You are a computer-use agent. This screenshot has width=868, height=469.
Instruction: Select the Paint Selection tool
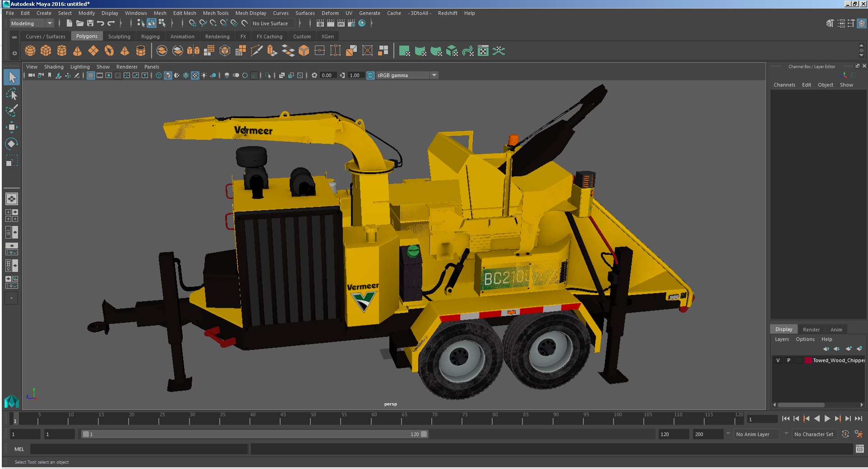point(12,110)
